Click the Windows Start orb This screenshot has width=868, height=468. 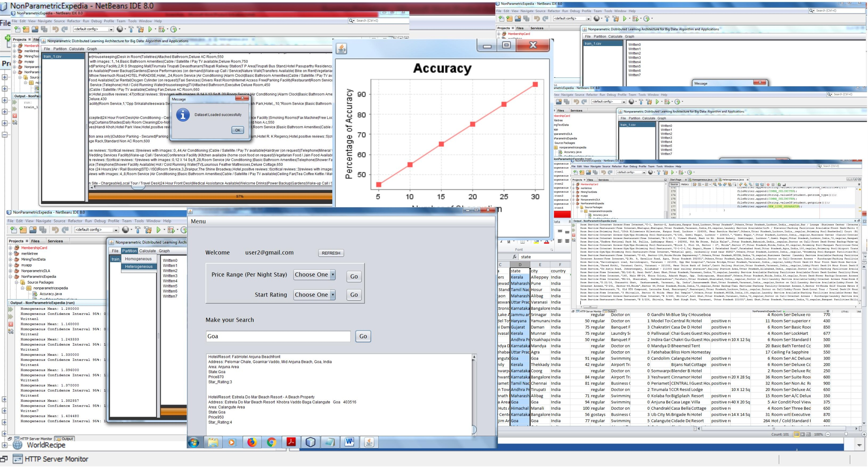194,443
